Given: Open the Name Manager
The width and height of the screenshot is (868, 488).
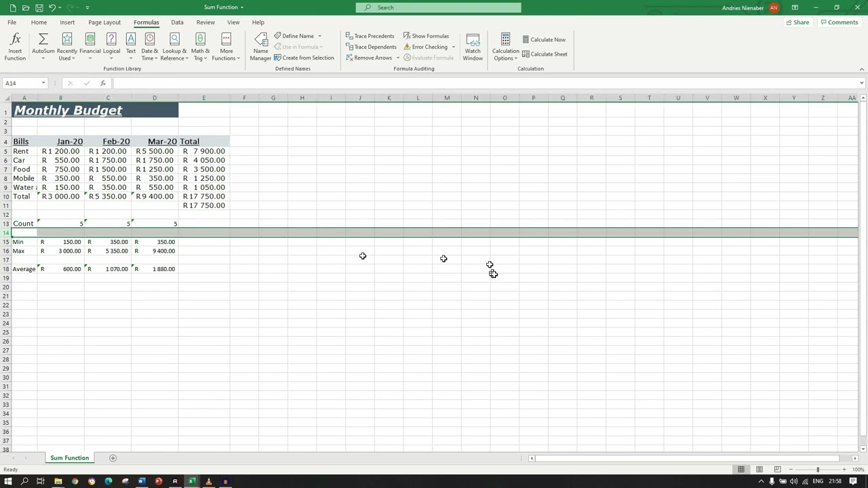Looking at the screenshot, I should tap(260, 46).
